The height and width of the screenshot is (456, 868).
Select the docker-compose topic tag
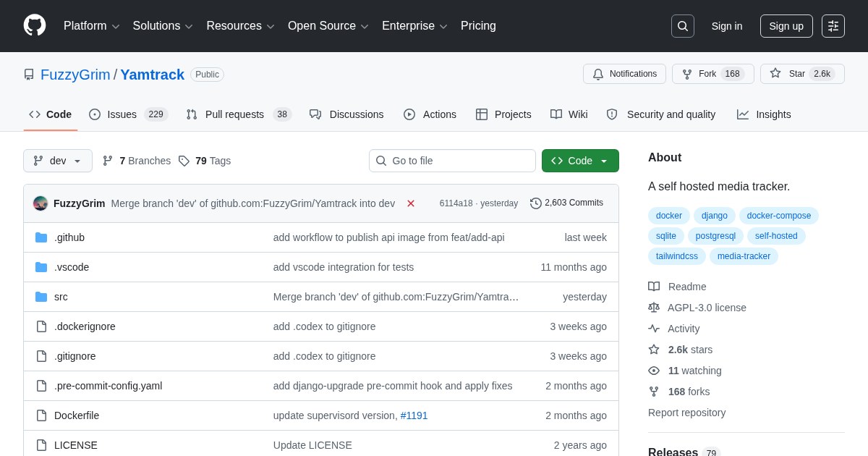779,216
